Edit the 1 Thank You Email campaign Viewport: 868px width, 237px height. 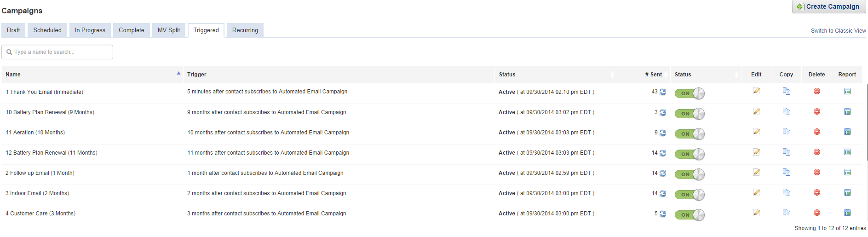pos(756,91)
